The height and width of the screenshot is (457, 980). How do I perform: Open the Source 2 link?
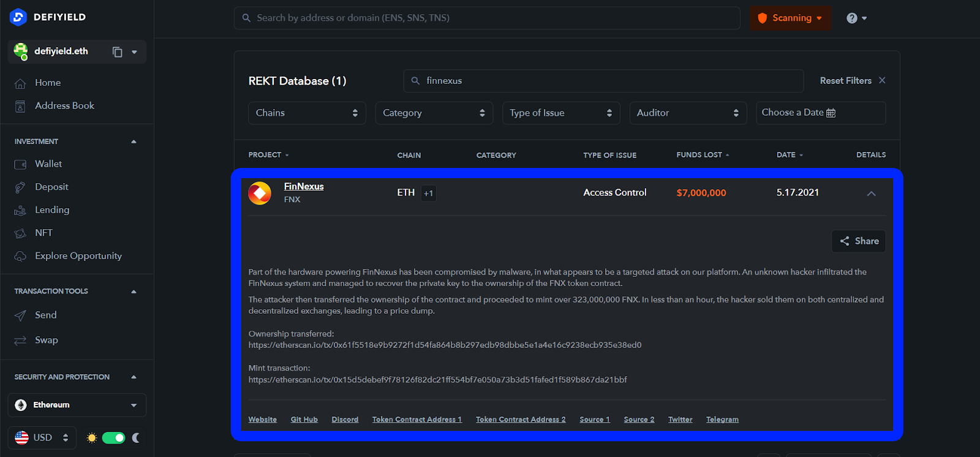coord(639,420)
